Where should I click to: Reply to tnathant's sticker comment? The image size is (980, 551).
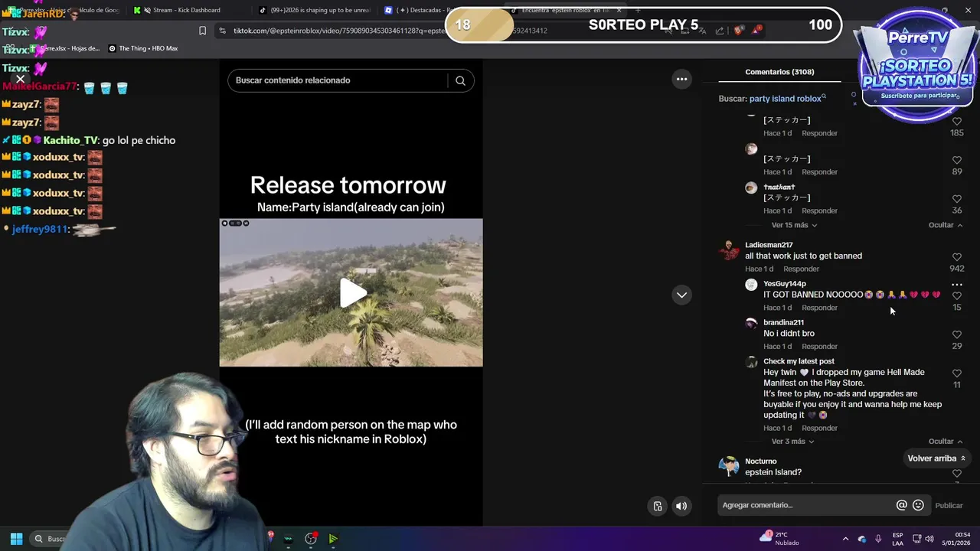point(819,210)
